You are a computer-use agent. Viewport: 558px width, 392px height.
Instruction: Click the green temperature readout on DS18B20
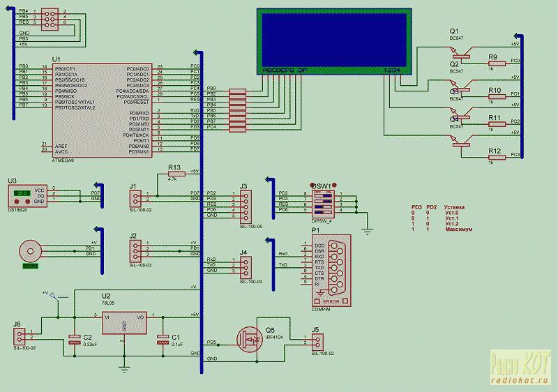(x=22, y=193)
